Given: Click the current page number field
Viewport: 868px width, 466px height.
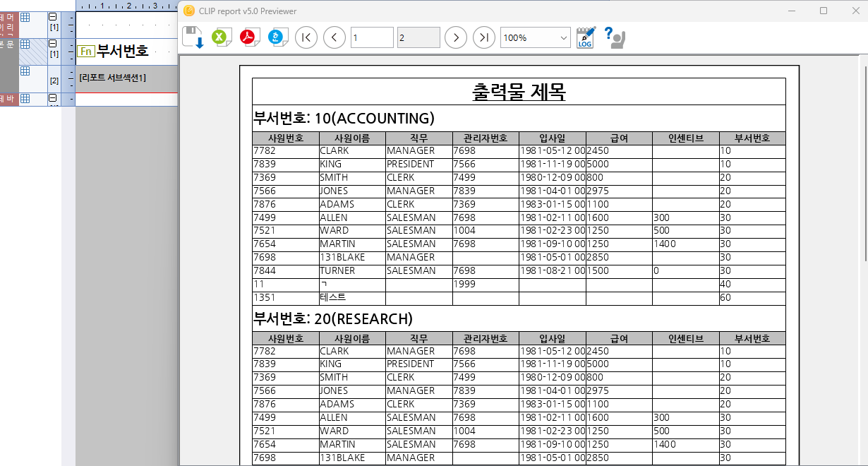Looking at the screenshot, I should (372, 37).
